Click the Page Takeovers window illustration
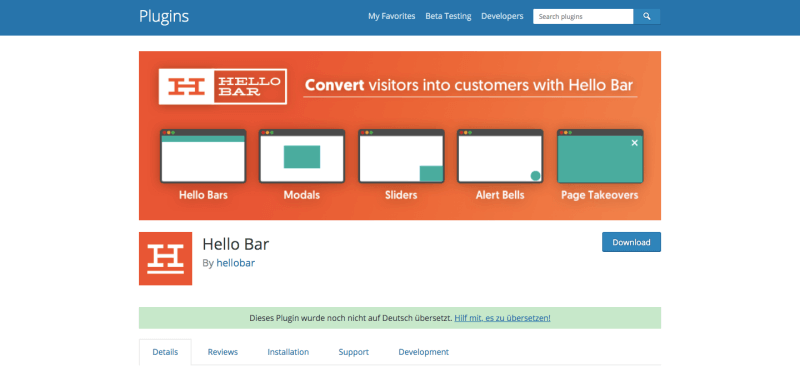 (600, 156)
